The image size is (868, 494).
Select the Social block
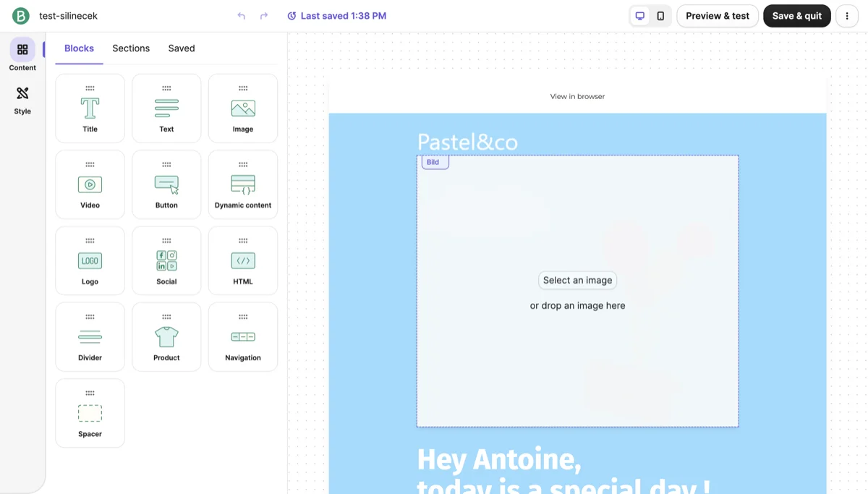[x=166, y=261]
